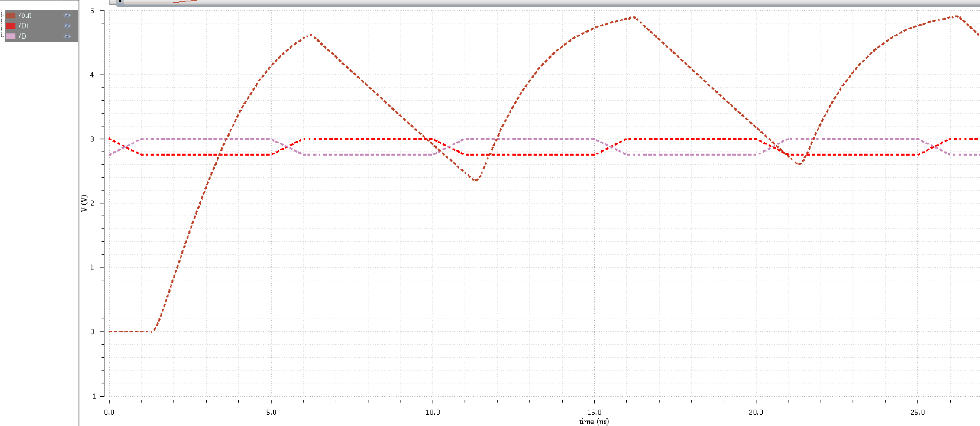
Task: Click the 0.0 tick label on the time axis
Action: (109, 412)
